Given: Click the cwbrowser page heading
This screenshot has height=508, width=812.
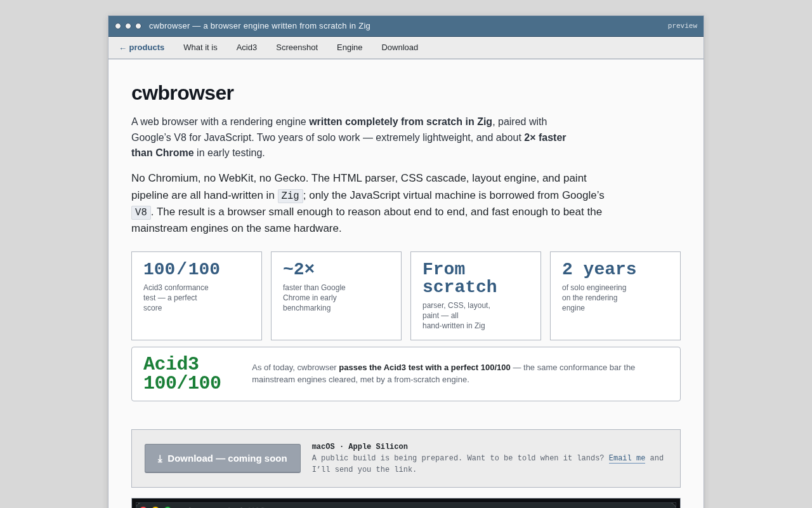Looking at the screenshot, I should (x=183, y=93).
